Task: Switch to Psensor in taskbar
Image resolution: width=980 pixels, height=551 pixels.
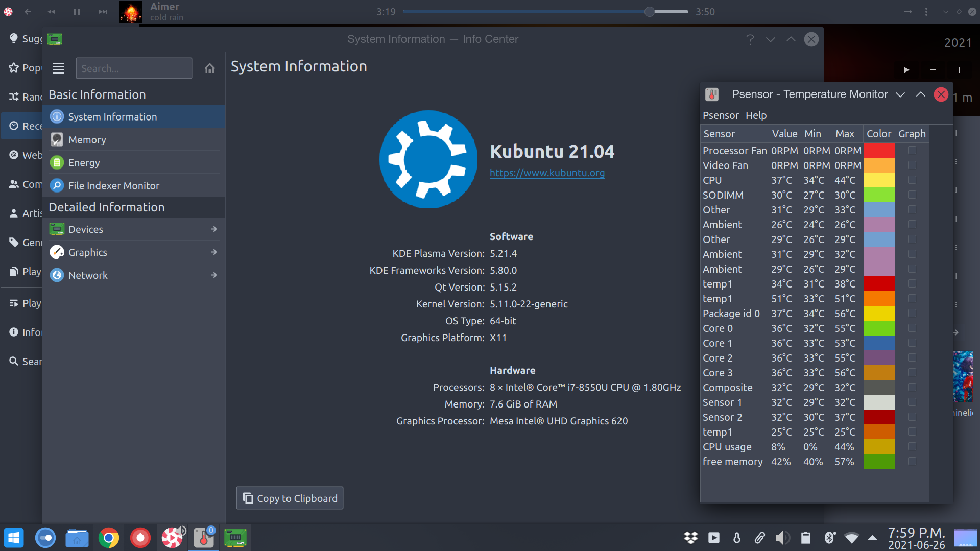Action: [x=204, y=538]
